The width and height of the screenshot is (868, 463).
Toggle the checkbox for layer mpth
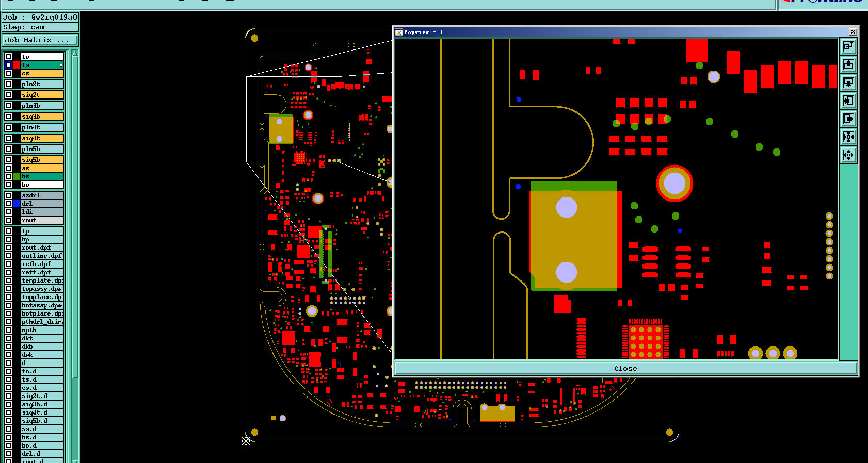[8, 330]
